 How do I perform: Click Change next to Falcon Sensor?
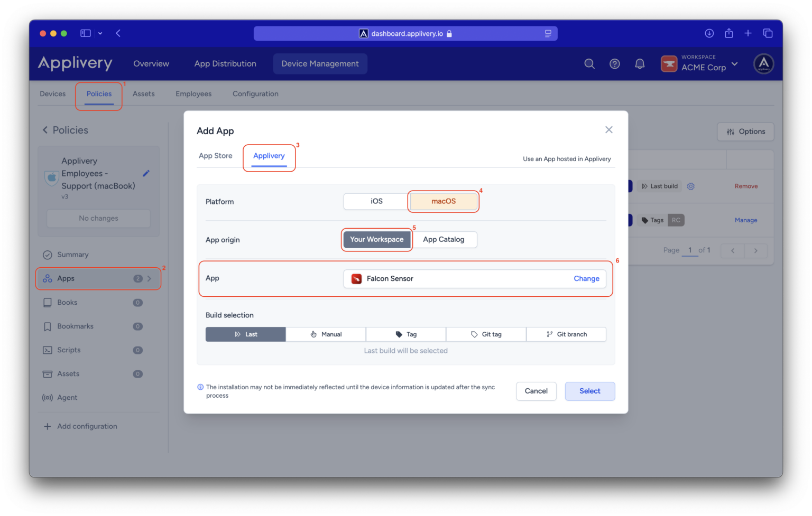point(586,278)
